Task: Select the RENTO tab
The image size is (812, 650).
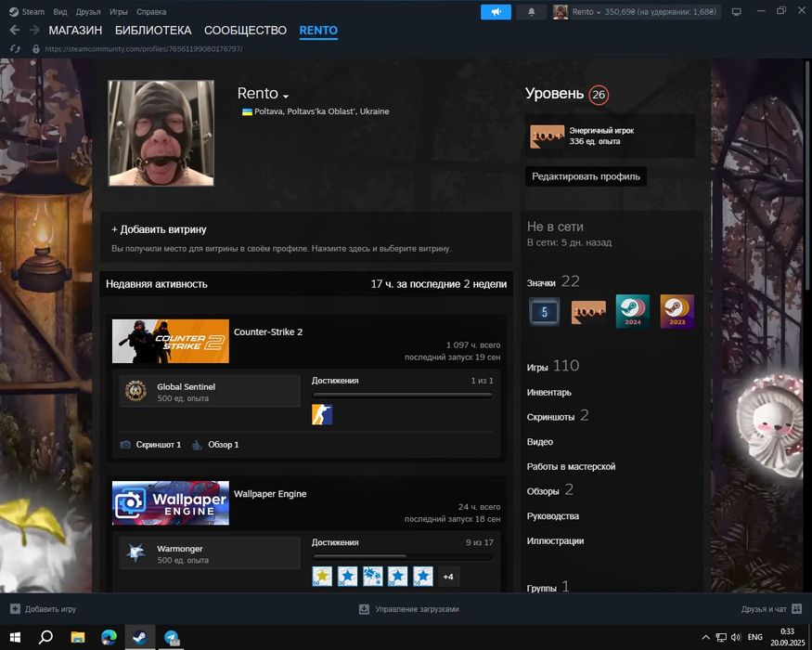Action: 318,30
